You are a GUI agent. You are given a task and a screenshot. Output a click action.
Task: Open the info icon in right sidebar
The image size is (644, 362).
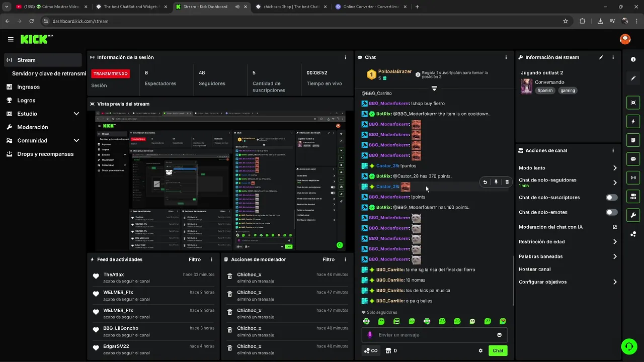(633, 59)
